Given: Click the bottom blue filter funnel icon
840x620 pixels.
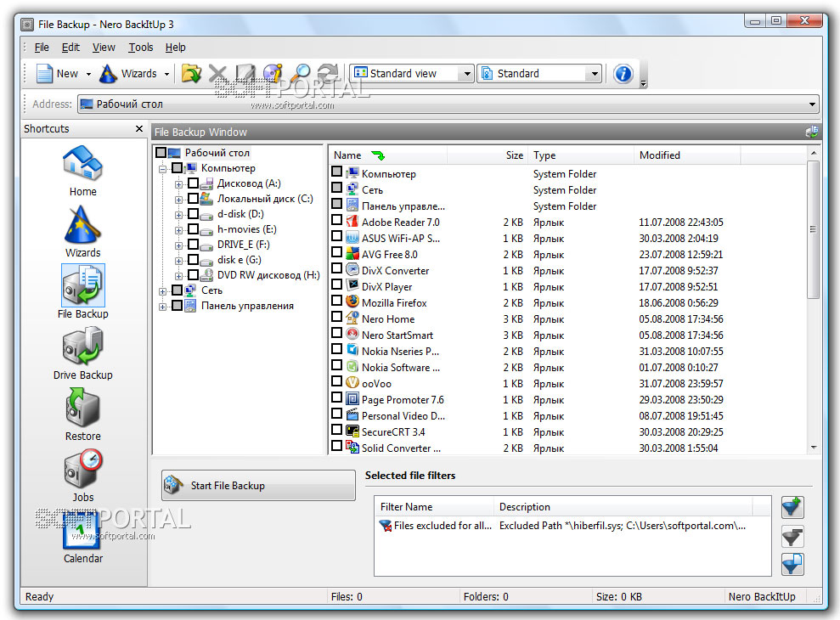Looking at the screenshot, I should click(x=792, y=564).
